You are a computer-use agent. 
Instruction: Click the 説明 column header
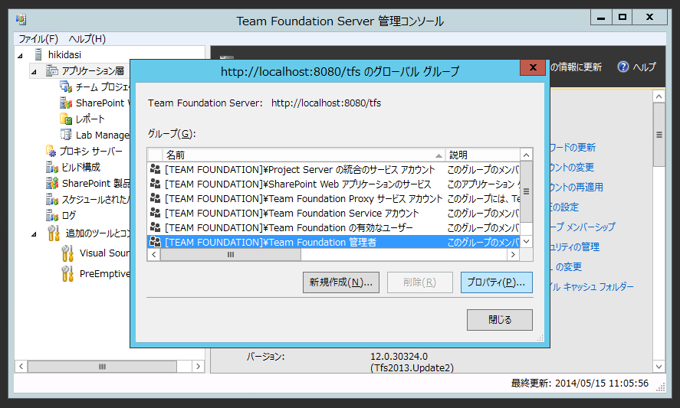pos(482,155)
